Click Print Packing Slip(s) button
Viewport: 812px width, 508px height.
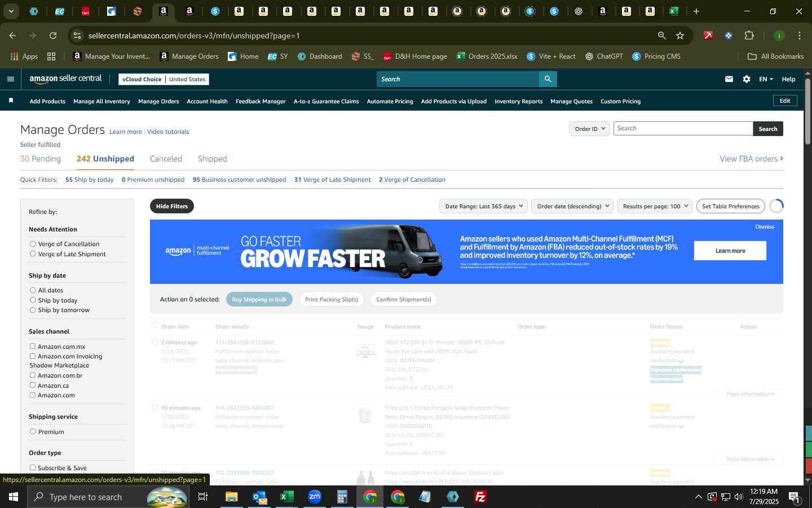(332, 299)
